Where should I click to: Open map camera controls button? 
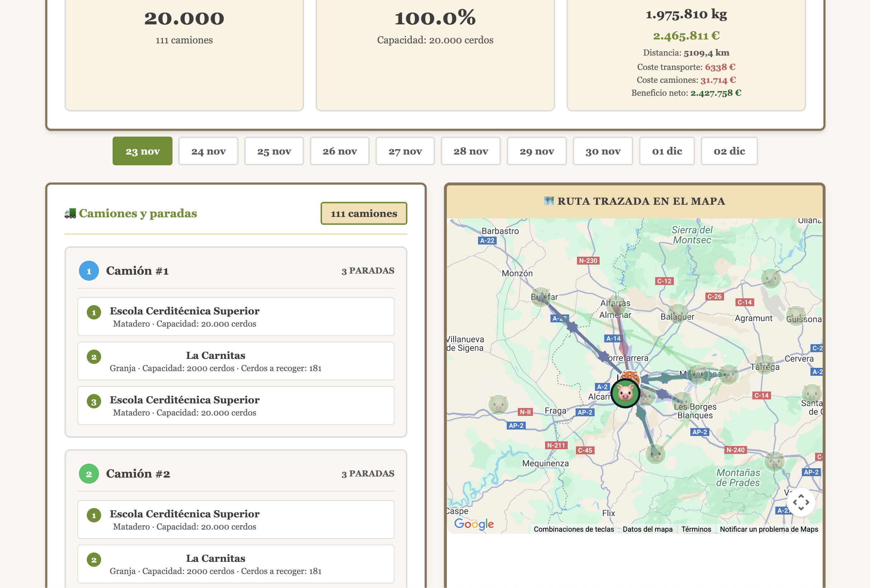tap(801, 502)
